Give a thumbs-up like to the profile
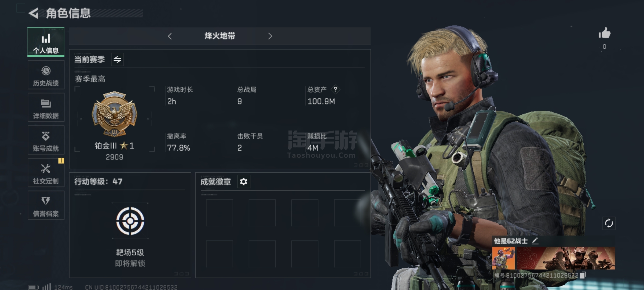Image resolution: width=644 pixels, height=290 pixels. (x=605, y=34)
